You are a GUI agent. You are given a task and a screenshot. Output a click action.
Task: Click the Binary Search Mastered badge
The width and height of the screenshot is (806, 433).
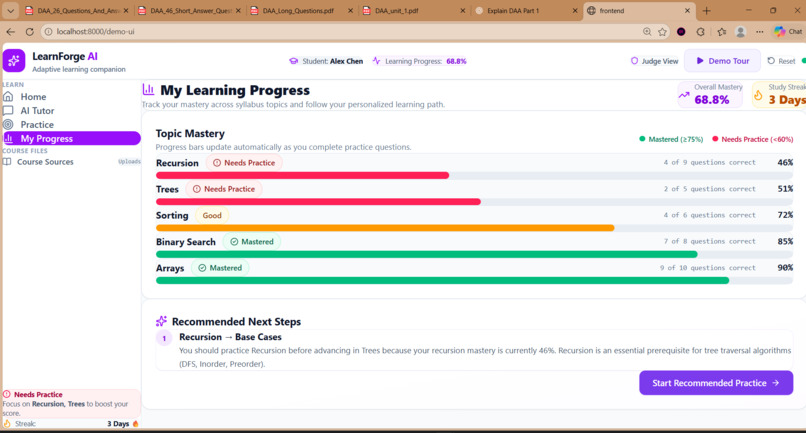252,242
